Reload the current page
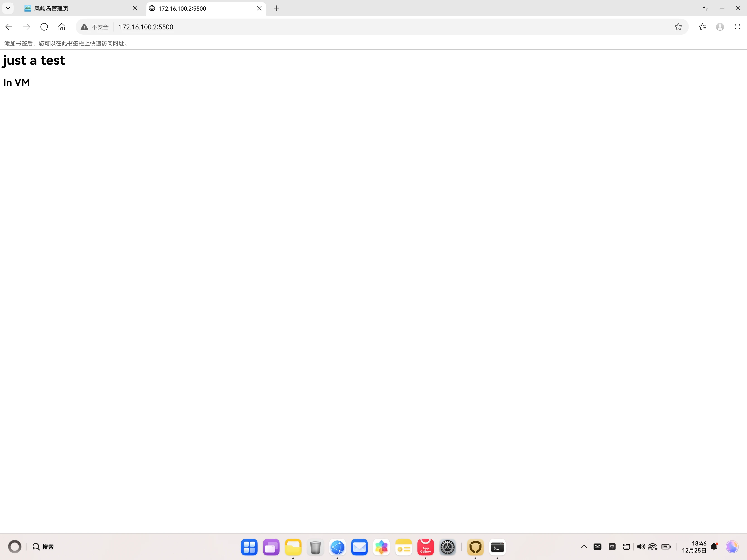 click(x=44, y=27)
